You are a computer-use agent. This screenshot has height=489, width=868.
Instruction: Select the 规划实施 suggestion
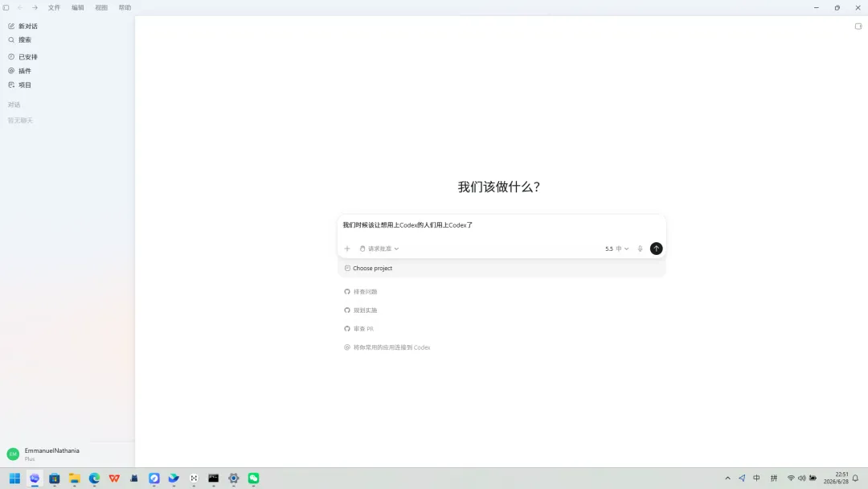pyautogui.click(x=360, y=310)
